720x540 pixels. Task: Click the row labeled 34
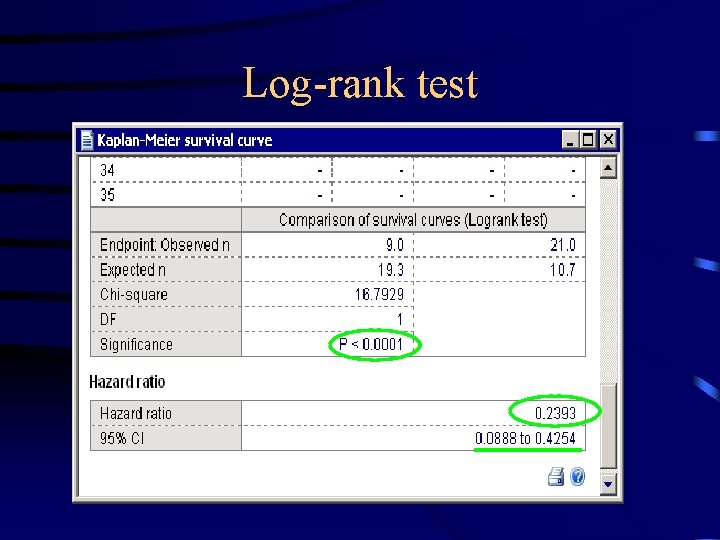coord(338,170)
